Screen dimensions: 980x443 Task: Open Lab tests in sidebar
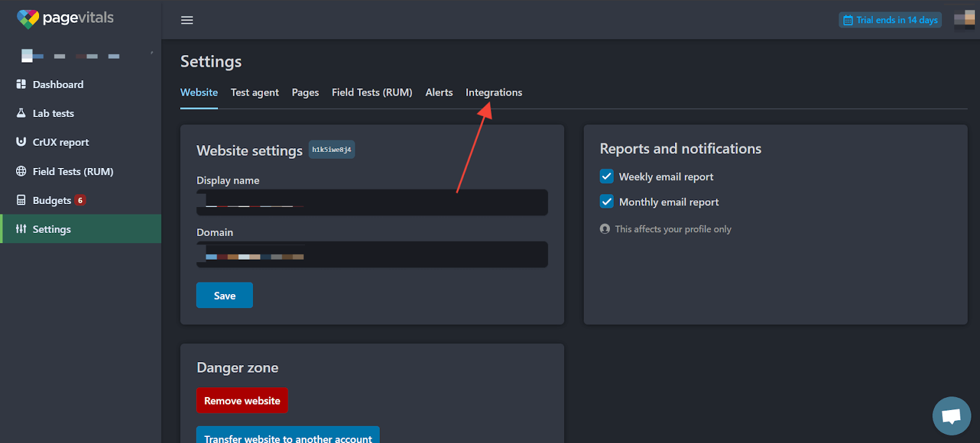tap(81, 113)
